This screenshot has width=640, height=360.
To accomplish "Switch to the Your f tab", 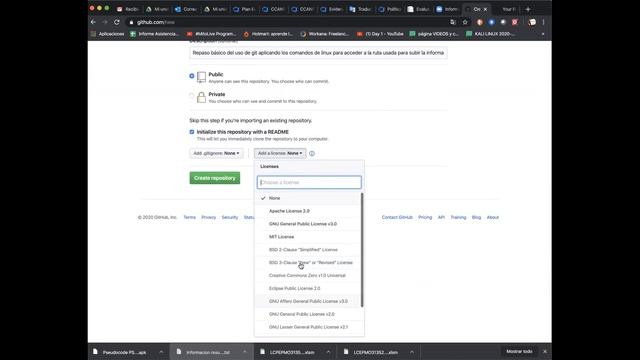I will point(508,9).
